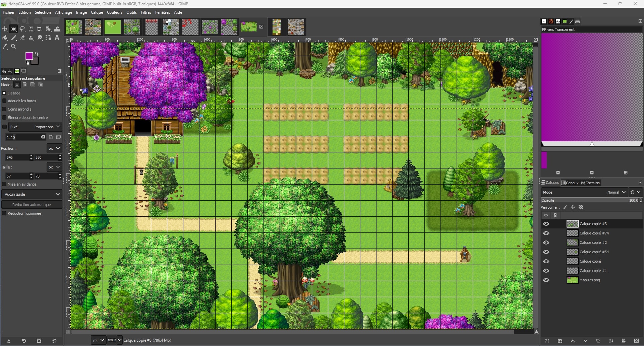Open the status bar unit px dropdown
The image size is (644, 346).
[x=98, y=340]
